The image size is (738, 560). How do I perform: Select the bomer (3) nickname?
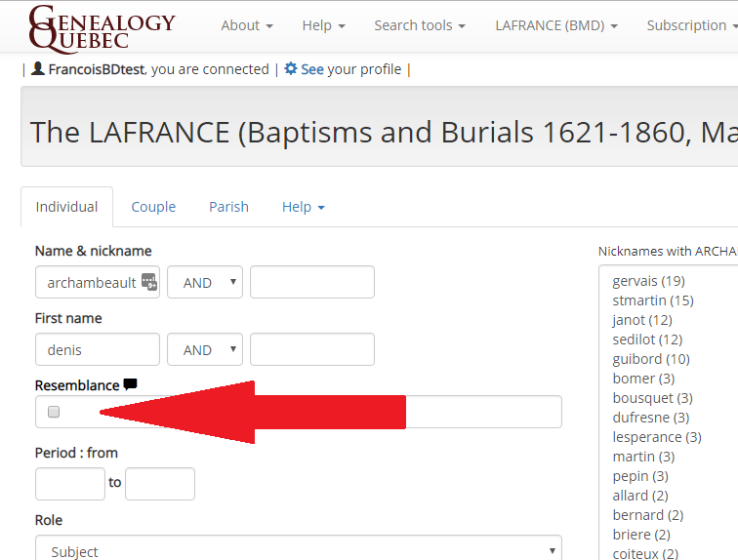coord(644,379)
